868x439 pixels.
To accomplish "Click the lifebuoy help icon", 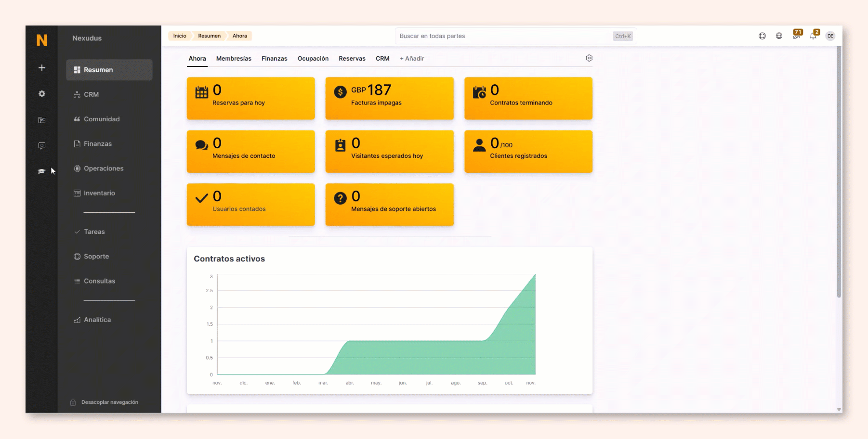I will (x=762, y=36).
